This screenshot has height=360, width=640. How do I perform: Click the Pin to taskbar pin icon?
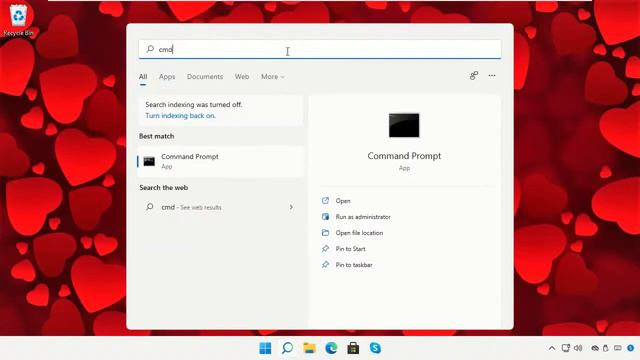[325, 265]
